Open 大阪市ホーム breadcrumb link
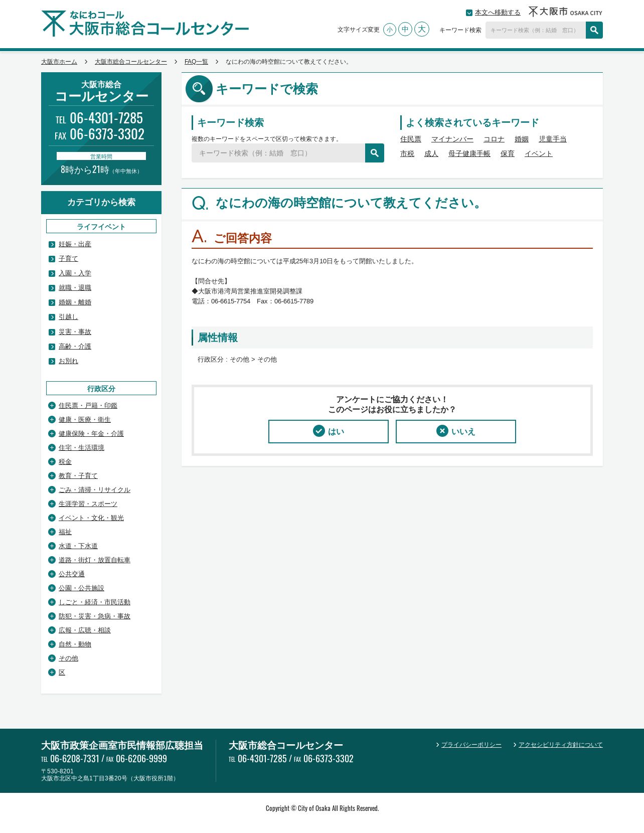Viewport: 644px width, 833px height. [59, 62]
